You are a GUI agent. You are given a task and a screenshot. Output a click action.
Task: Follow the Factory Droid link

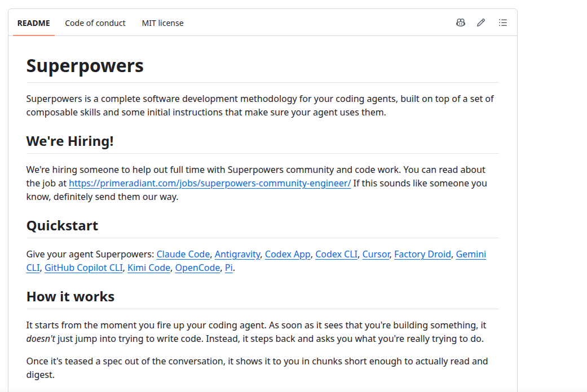422,255
